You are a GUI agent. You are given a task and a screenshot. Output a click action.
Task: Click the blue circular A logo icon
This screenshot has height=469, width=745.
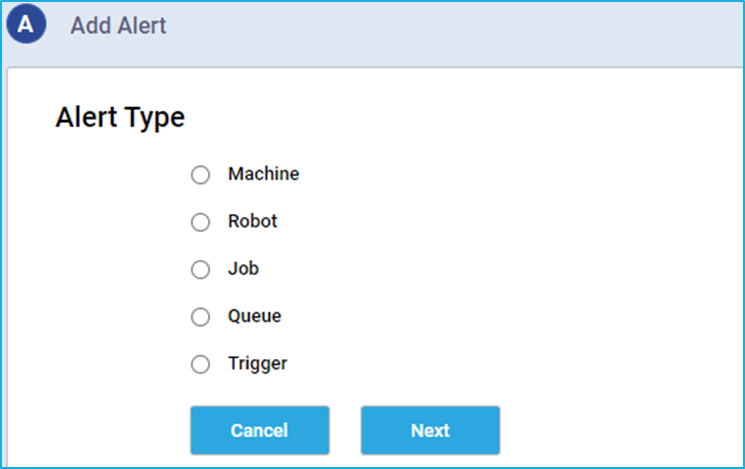click(26, 24)
